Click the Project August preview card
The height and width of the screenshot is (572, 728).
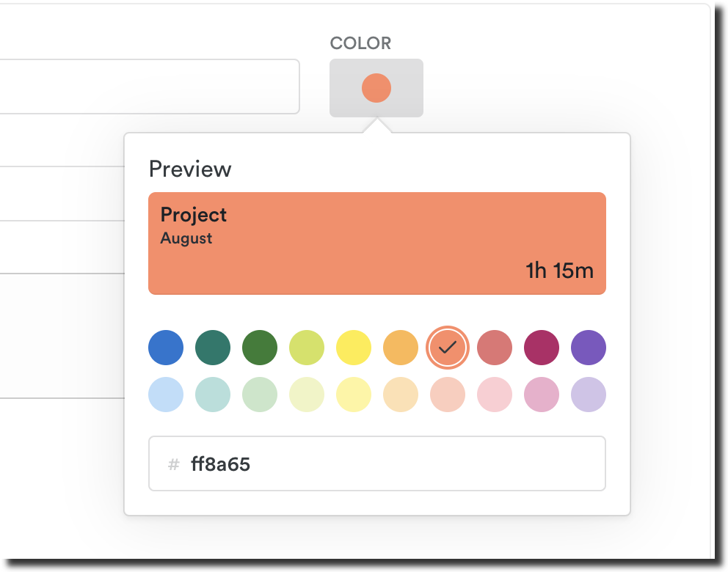point(376,243)
